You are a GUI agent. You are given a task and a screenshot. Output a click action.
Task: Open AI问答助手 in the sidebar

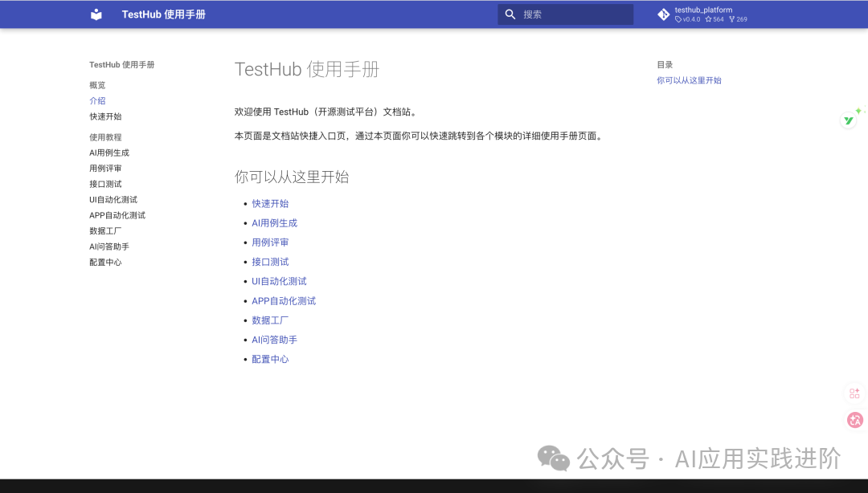pos(109,246)
